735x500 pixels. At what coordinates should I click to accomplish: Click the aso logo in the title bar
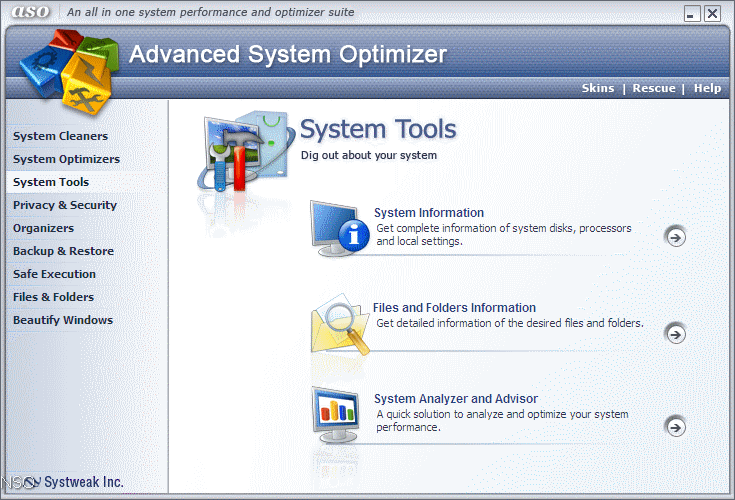pyautogui.click(x=30, y=12)
